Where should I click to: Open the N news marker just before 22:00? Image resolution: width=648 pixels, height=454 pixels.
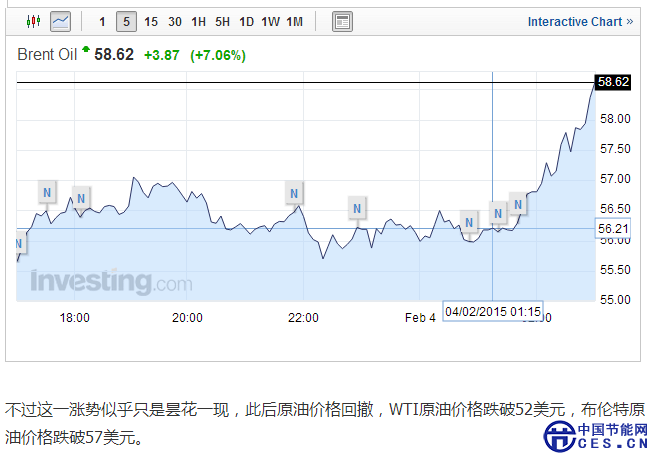tap(294, 191)
